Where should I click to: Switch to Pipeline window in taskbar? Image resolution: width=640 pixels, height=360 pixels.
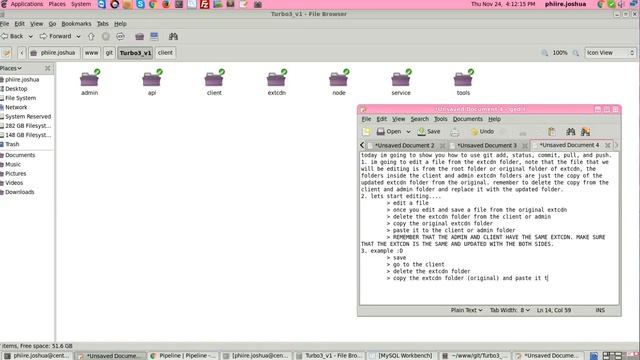click(x=184, y=356)
